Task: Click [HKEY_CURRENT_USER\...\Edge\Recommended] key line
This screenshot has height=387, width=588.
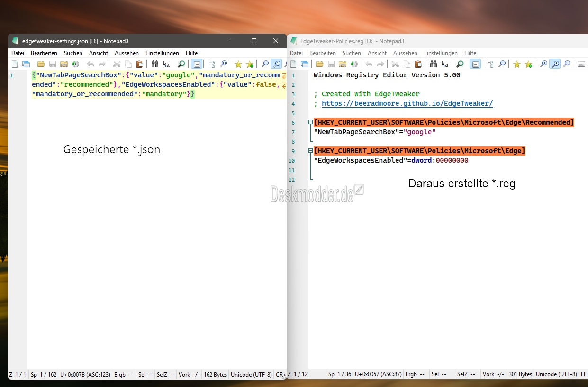Action: [x=444, y=122]
